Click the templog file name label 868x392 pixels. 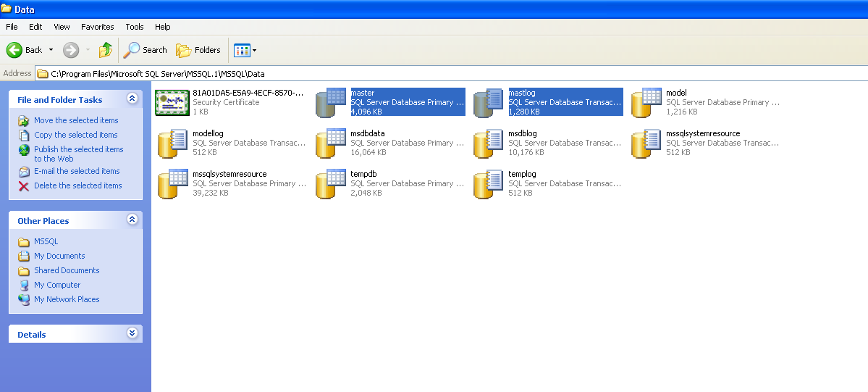[x=522, y=174]
